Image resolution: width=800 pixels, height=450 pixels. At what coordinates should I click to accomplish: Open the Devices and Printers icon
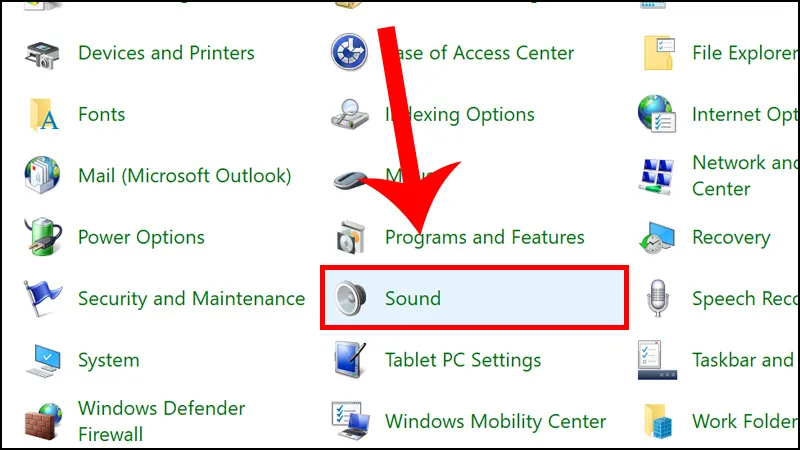pos(42,54)
